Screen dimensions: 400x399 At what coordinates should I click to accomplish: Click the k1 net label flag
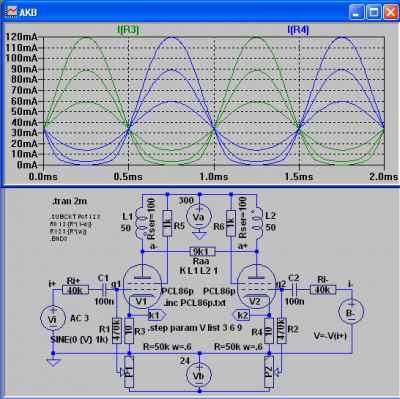[x=157, y=315]
